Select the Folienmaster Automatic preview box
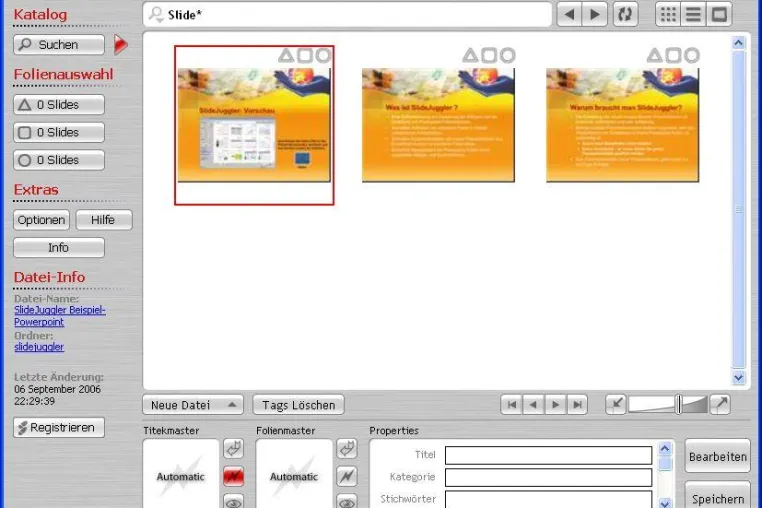 [x=294, y=474]
